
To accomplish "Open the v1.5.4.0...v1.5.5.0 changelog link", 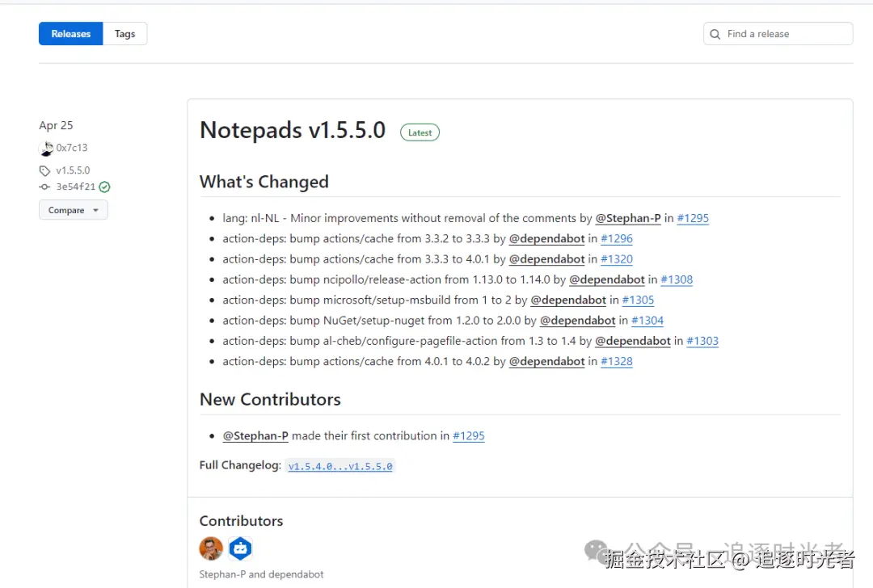I will (340, 466).
